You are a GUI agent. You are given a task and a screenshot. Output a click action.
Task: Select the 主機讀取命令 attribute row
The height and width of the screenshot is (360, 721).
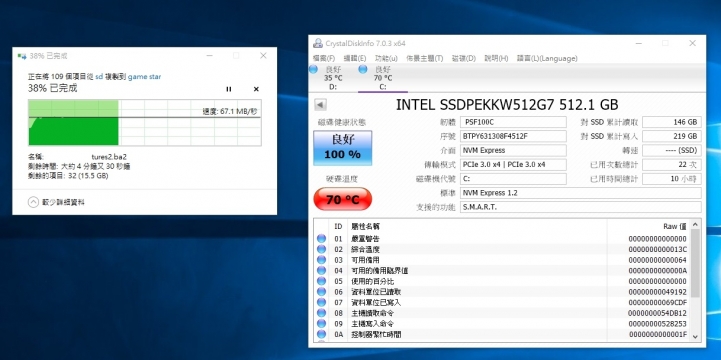click(x=502, y=313)
